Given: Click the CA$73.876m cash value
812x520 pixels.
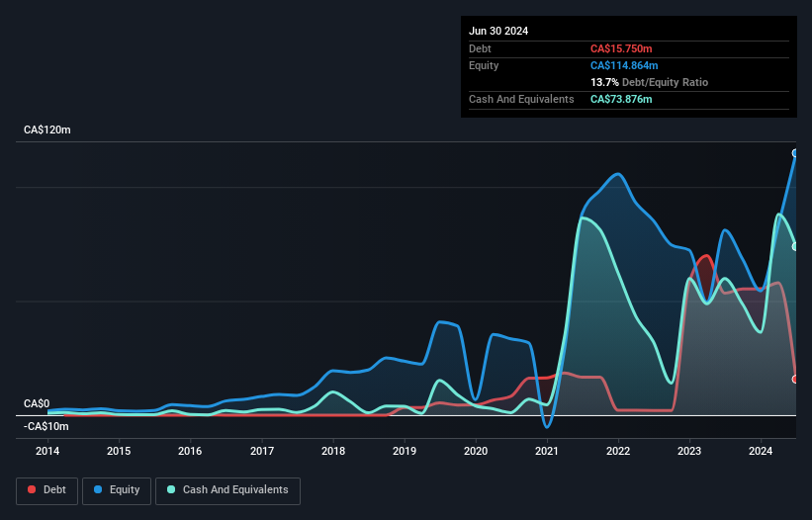Looking at the screenshot, I should 621,99.
